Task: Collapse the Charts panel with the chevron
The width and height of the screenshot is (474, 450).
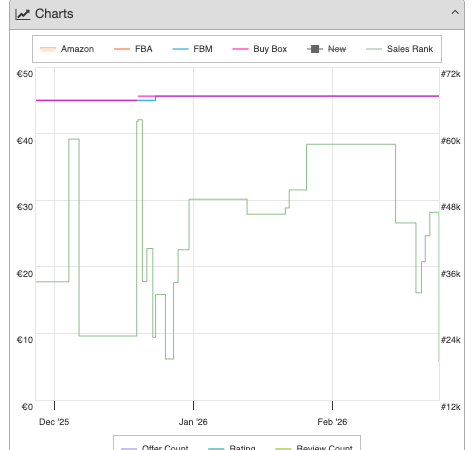Action: pyautogui.click(x=455, y=13)
